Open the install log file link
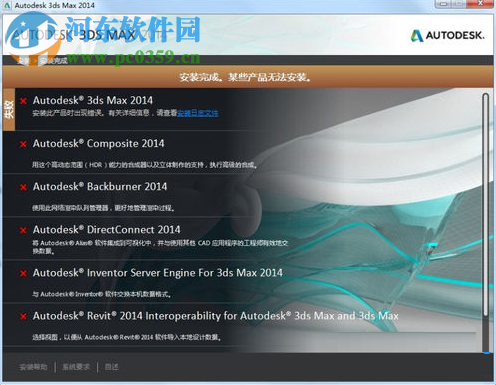Viewport: 496px width, 385px height. pos(197,113)
